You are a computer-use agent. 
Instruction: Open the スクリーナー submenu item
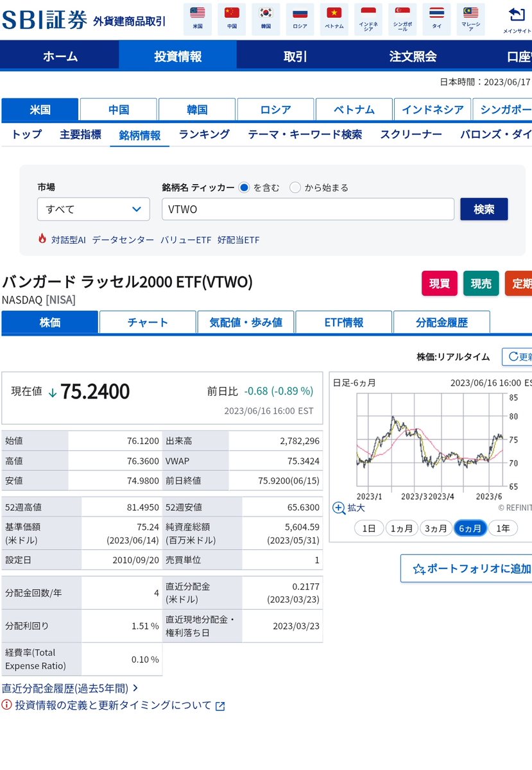point(411,134)
